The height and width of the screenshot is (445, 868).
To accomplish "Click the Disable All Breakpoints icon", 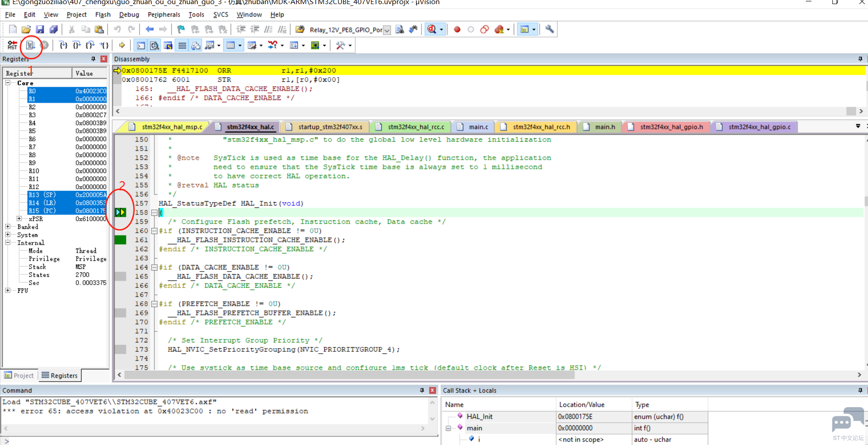I will pyautogui.click(x=484, y=29).
